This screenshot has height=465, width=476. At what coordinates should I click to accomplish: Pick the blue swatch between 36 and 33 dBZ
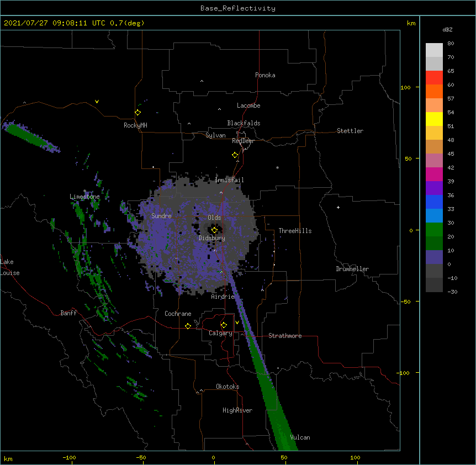[x=434, y=202]
